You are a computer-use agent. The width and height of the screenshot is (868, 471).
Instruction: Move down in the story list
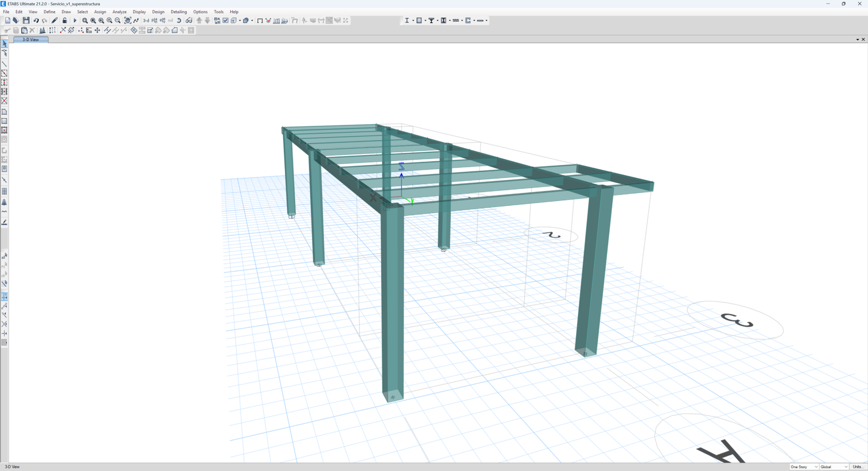click(207, 21)
